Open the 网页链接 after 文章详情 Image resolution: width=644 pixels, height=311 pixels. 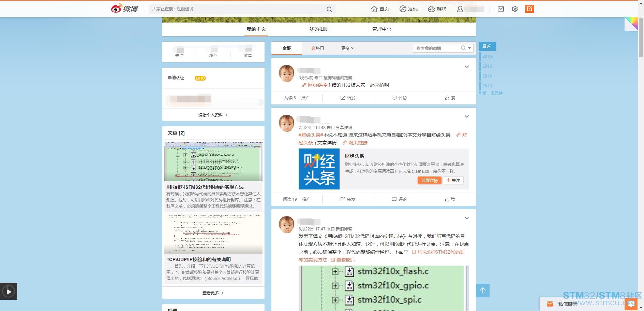click(355, 143)
